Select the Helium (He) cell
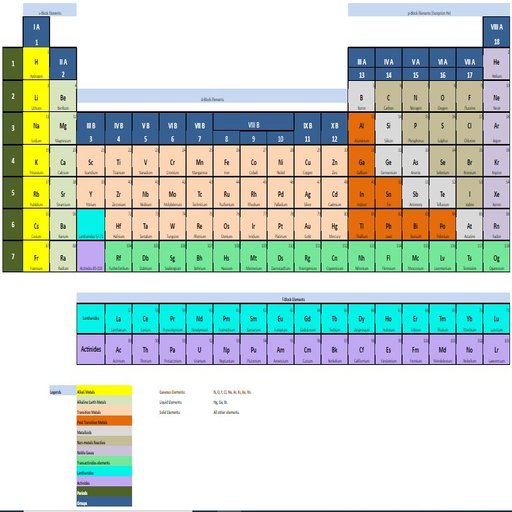The height and width of the screenshot is (512, 512). [x=496, y=64]
